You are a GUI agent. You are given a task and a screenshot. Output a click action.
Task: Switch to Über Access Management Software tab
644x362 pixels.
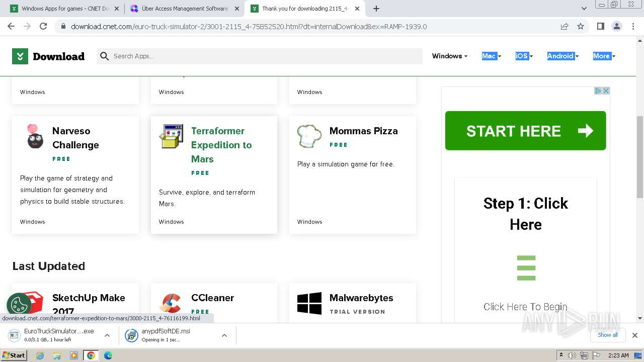click(184, 9)
